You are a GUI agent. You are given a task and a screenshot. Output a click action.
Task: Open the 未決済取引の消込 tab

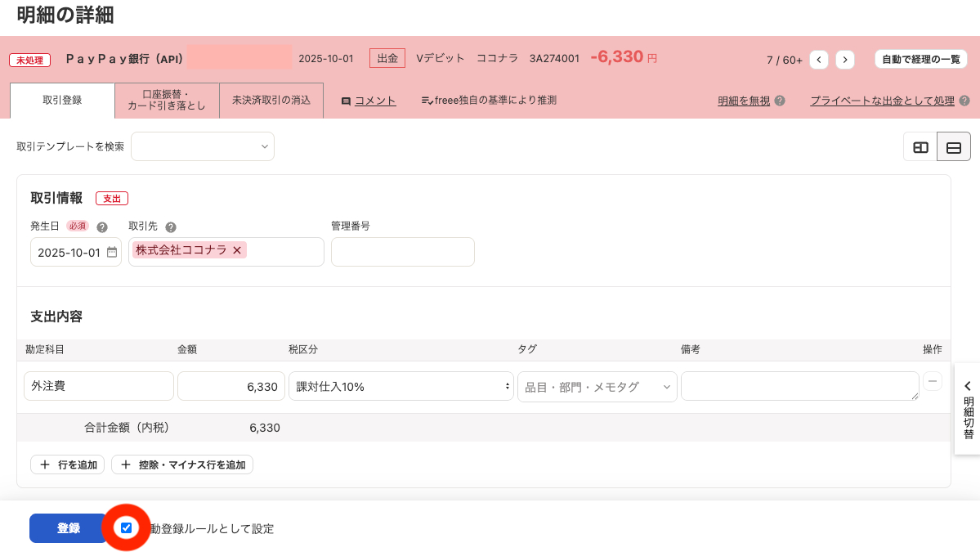coord(271,101)
